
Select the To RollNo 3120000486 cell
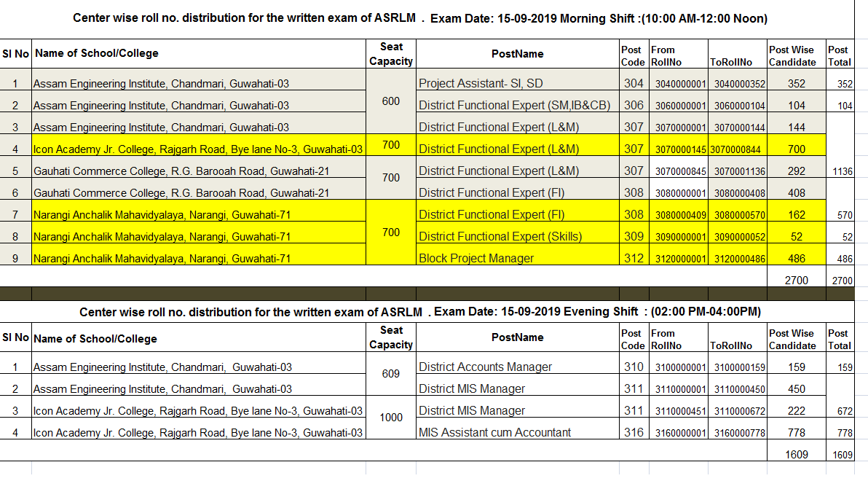(x=738, y=254)
